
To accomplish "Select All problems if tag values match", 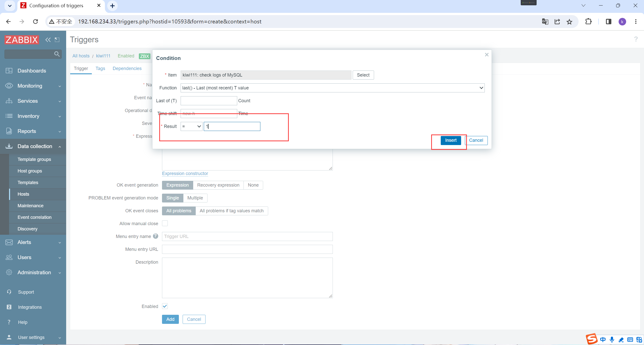I will [231, 211].
